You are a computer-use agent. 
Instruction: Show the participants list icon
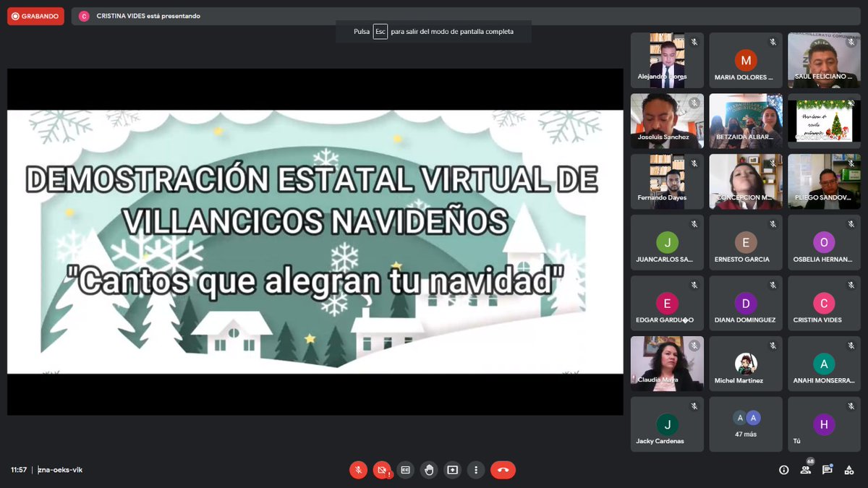pyautogui.click(x=805, y=470)
